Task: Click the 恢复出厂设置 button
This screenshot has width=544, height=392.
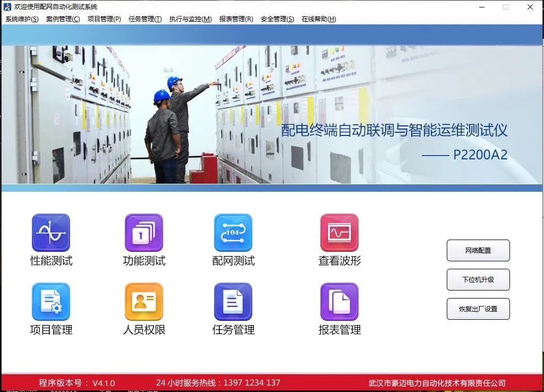Action: coord(478,309)
